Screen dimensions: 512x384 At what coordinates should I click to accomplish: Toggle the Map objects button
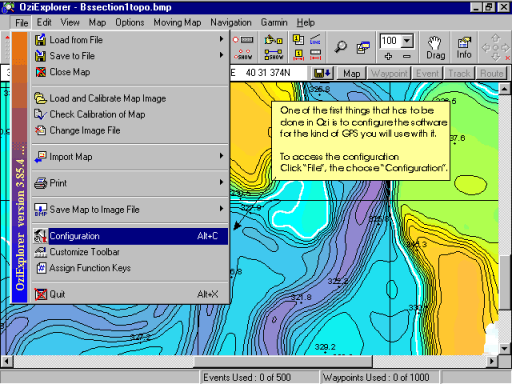click(x=352, y=73)
